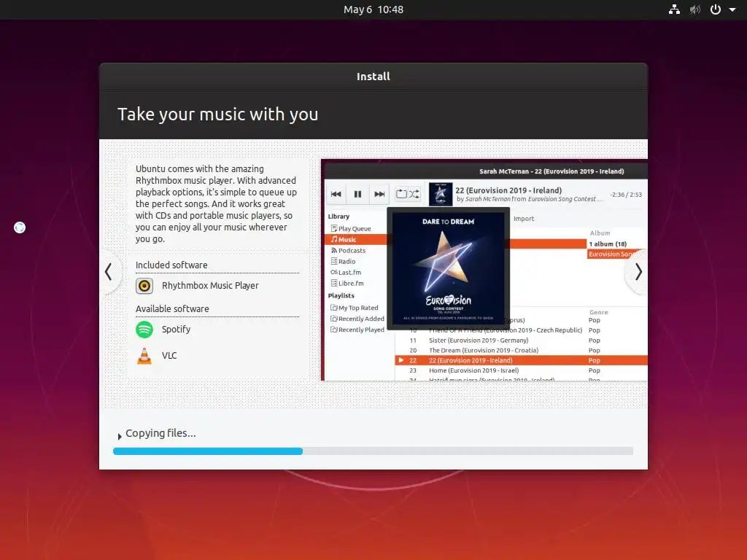747x560 pixels.
Task: Click the Rhythmbox Music Player icon
Action: [144, 286]
